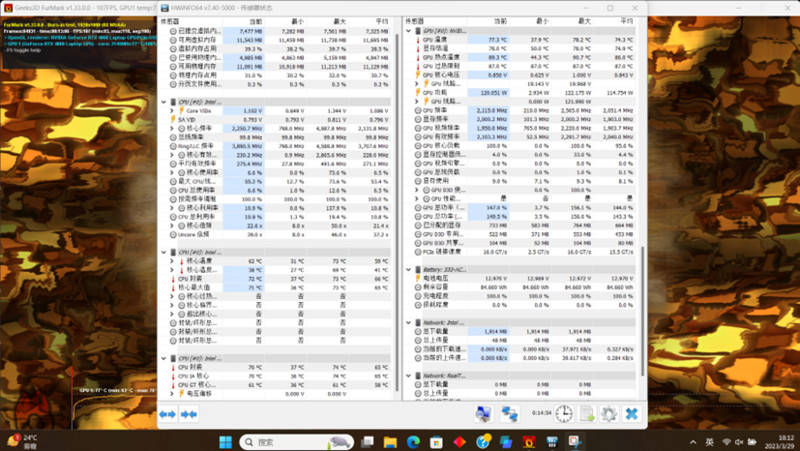Click the taskbar search box
The height and width of the screenshot is (451, 800).
[296, 442]
